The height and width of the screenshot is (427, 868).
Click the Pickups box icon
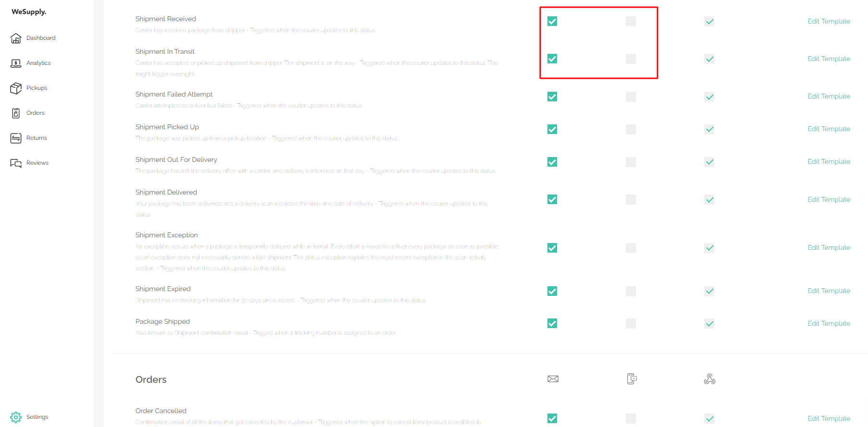[x=16, y=88]
